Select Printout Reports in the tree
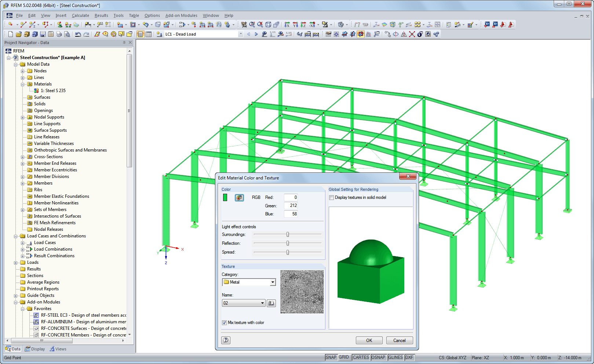 click(x=43, y=289)
